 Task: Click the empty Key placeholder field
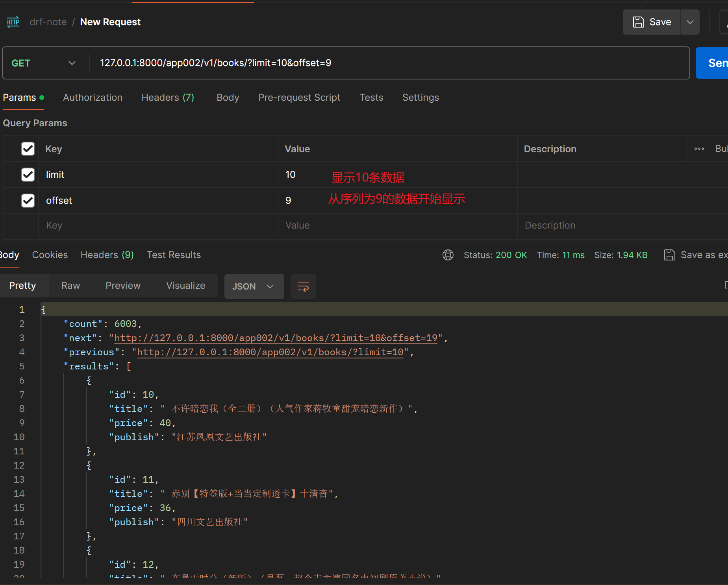[158, 225]
